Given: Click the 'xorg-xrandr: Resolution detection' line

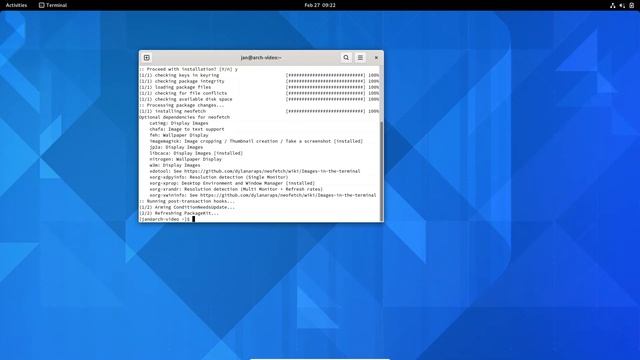Looking at the screenshot, I should tap(236, 189).
